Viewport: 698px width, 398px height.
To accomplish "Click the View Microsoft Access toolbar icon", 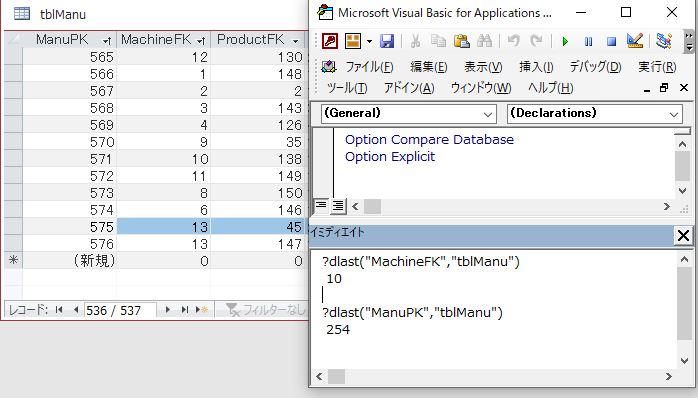I will [x=330, y=41].
